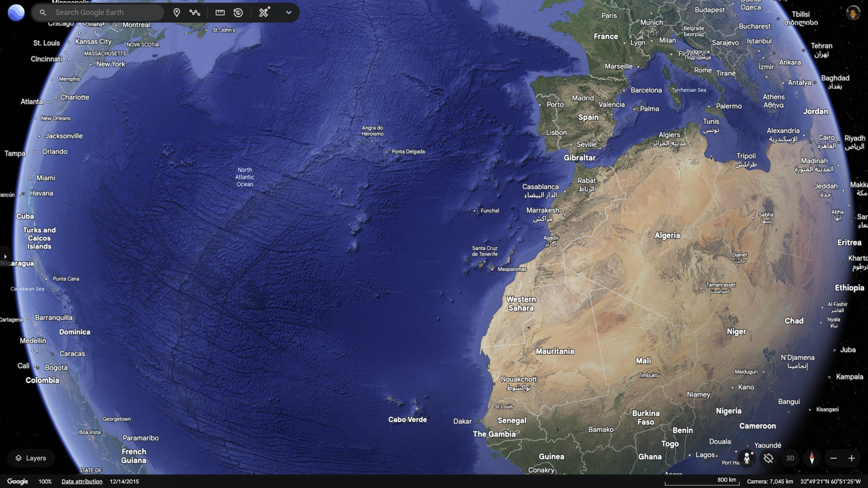Click the Punta Cana label
This screenshot has width=868, height=488.
[x=66, y=279]
